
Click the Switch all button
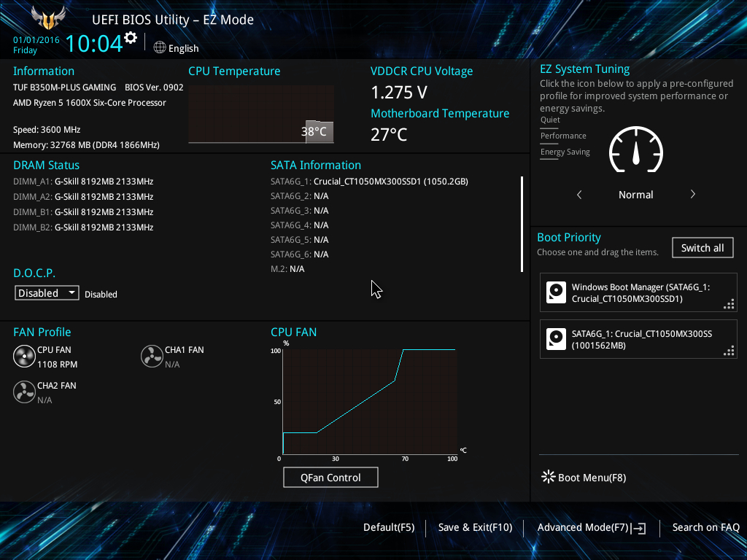(703, 248)
